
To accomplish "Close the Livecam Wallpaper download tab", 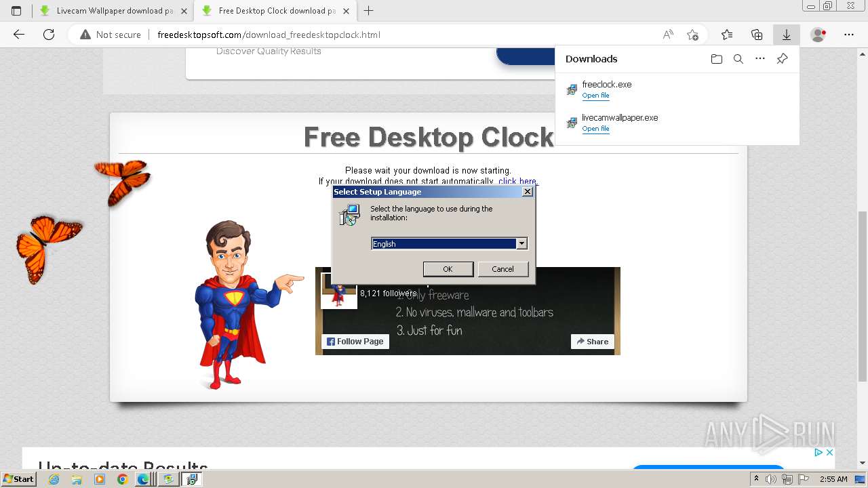I will [x=184, y=11].
